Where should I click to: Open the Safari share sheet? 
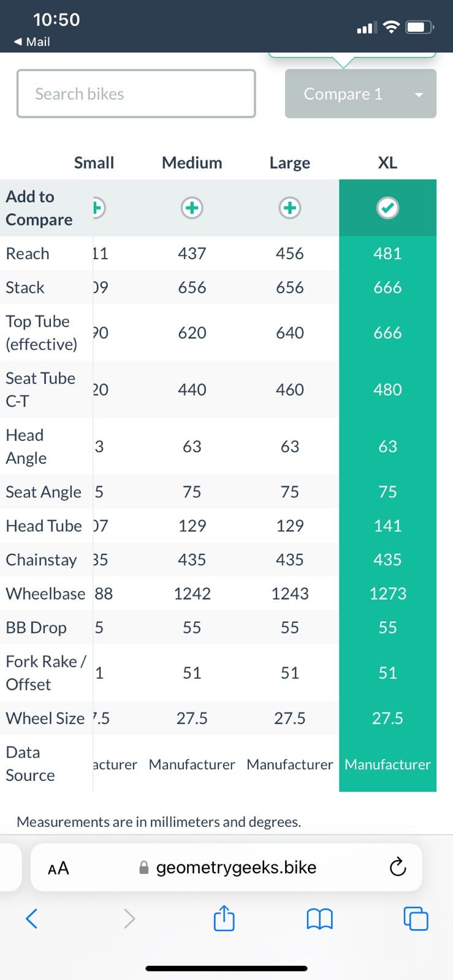pyautogui.click(x=224, y=918)
